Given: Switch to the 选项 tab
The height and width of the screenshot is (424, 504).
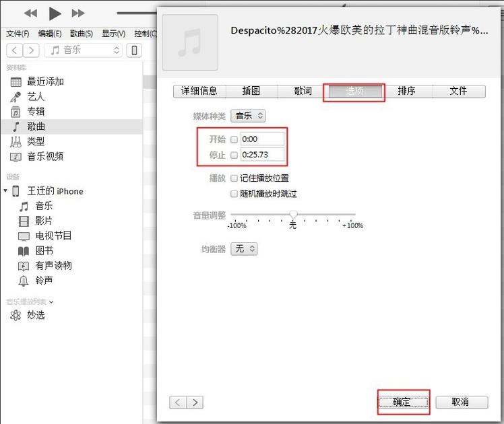Looking at the screenshot, I should click(355, 91).
